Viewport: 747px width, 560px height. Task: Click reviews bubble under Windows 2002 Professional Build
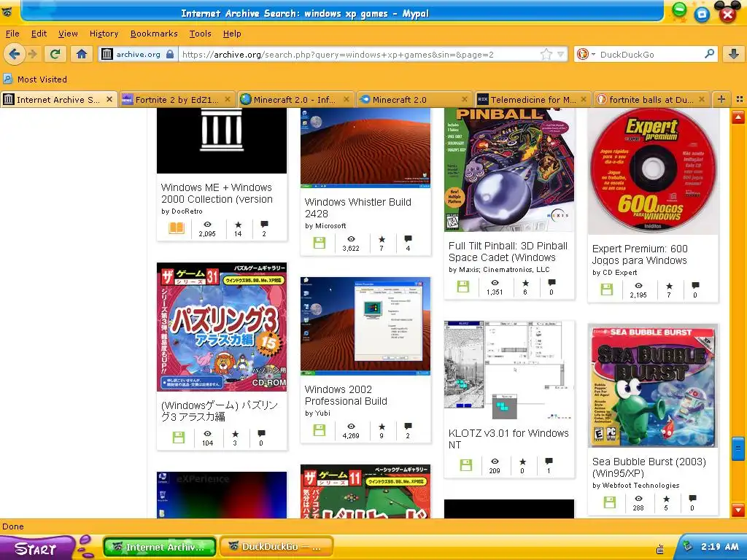coord(408,426)
